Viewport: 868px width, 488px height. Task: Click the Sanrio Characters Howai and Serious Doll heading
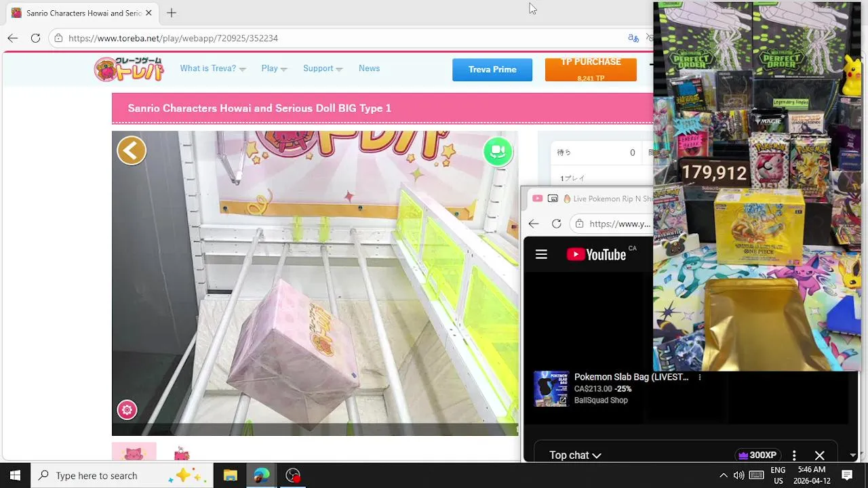tap(259, 108)
